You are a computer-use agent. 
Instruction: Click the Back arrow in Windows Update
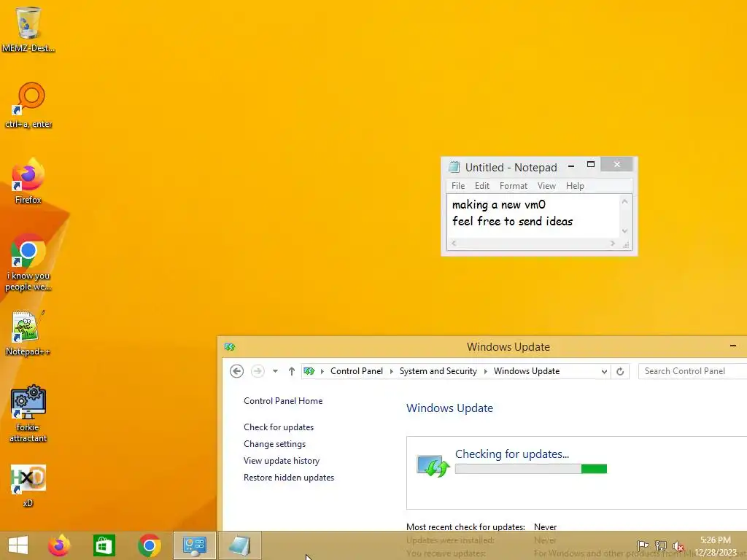pos(237,371)
